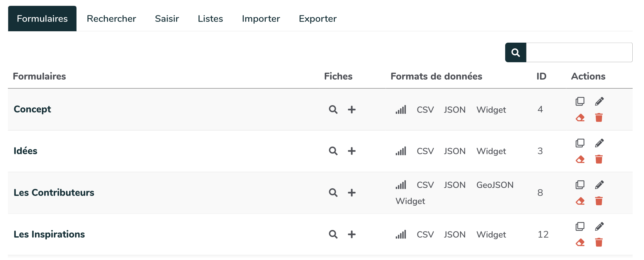Open the Les Contributeurs form name

point(54,193)
